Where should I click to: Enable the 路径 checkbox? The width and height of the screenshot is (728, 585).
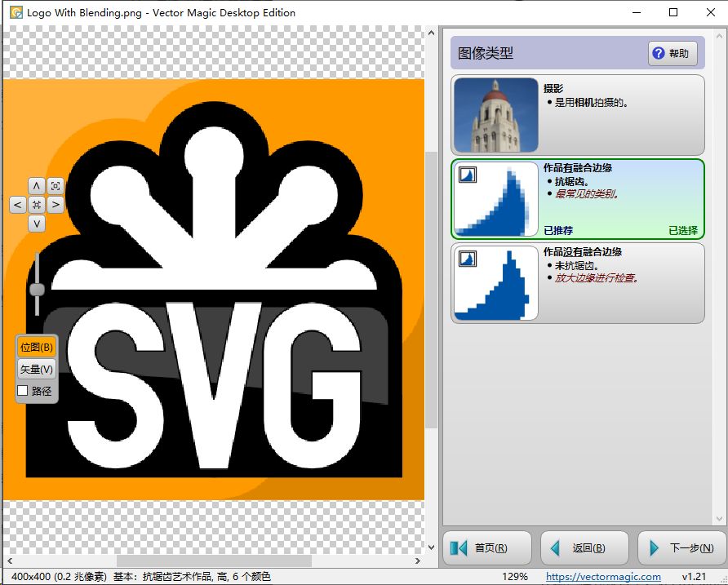tap(22, 391)
